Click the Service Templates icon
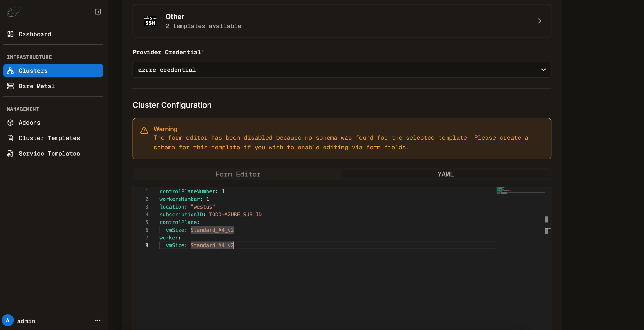Image resolution: width=644 pixels, height=330 pixels. 10,154
